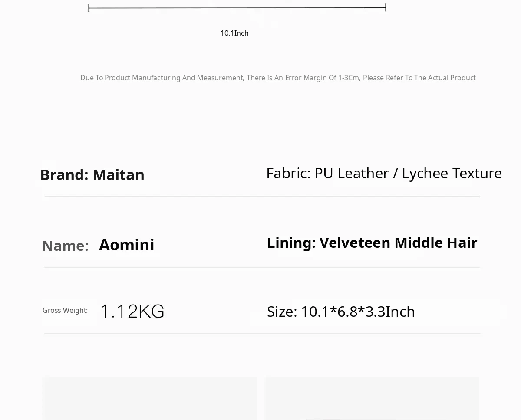Click the divider line below the Name row

262,267
